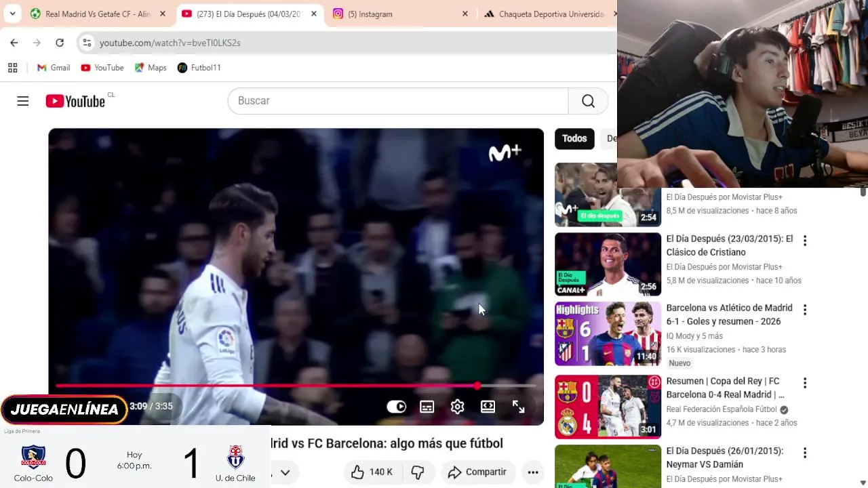Open Barcelona vs Atlético de Madrid 6-1 title
The height and width of the screenshot is (488, 868).
coord(729,314)
